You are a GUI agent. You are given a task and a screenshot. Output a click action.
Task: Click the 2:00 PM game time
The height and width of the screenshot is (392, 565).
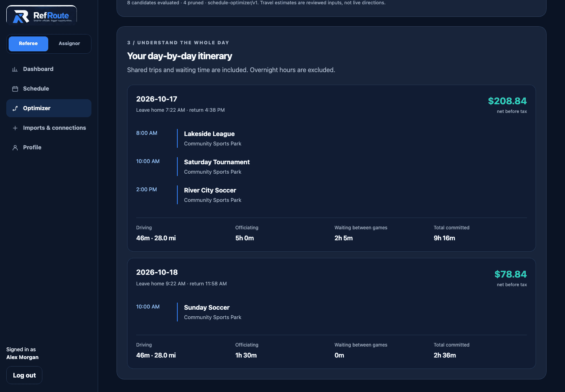pos(146,190)
